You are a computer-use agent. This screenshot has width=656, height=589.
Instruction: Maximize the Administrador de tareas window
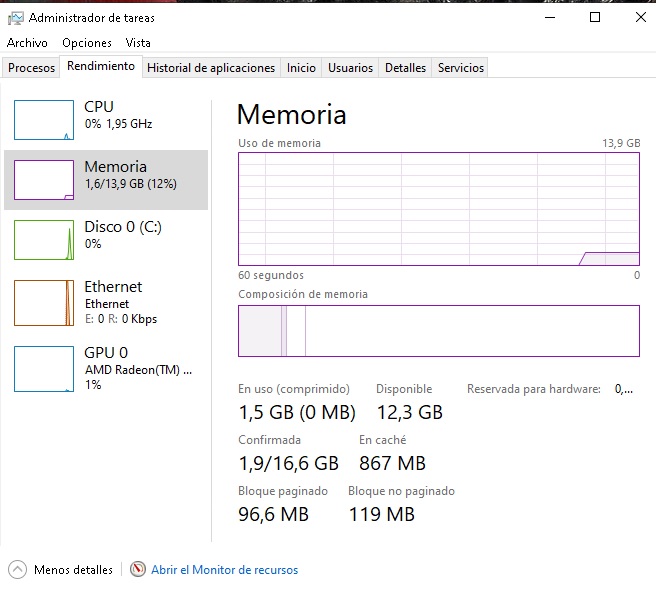coord(594,18)
